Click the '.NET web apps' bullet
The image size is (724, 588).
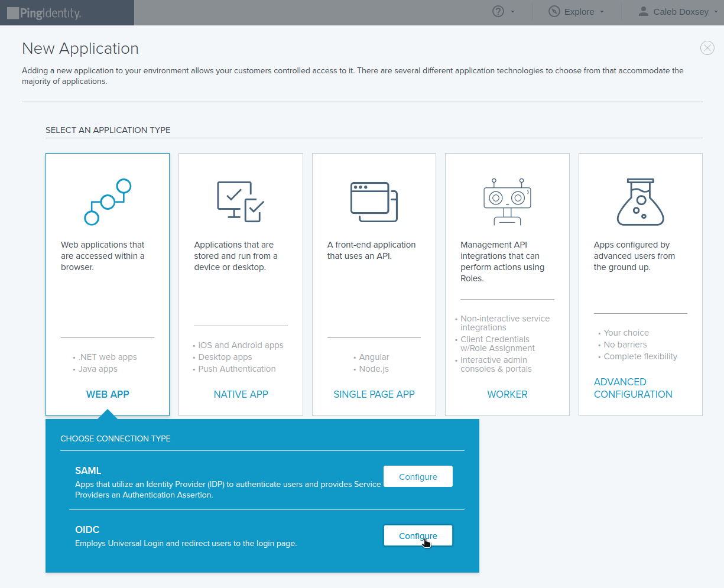pyautogui.click(x=108, y=357)
